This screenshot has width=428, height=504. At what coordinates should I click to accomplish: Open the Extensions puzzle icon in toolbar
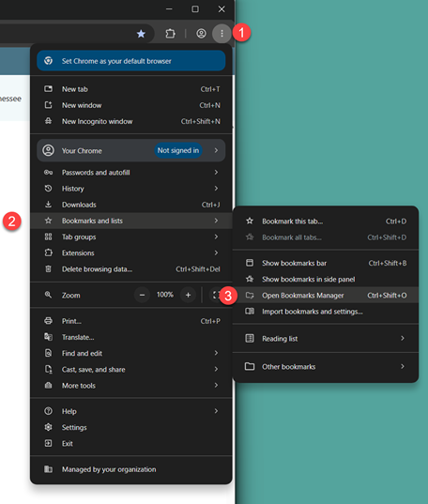170,34
